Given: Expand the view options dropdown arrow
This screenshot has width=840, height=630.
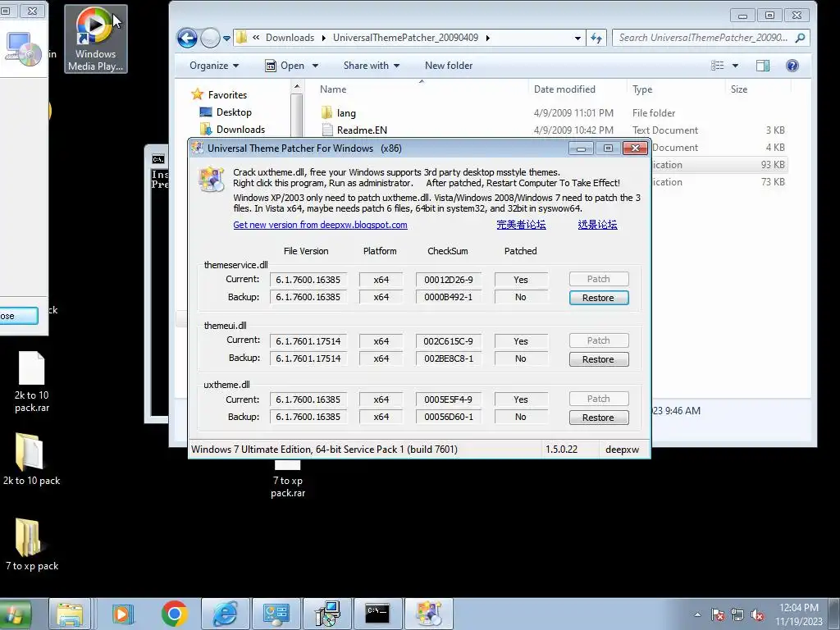Looking at the screenshot, I should click(735, 66).
